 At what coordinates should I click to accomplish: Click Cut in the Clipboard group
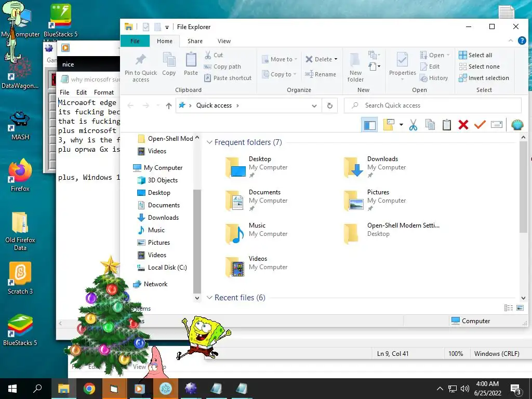214,55
